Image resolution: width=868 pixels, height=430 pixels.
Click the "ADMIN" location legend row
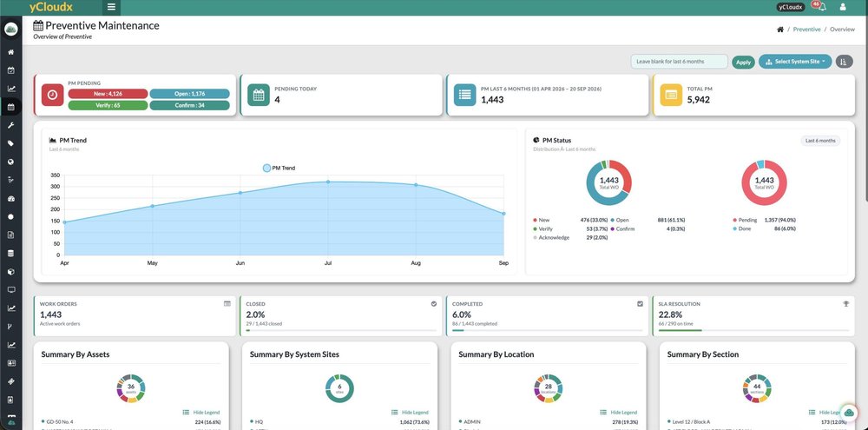point(548,421)
